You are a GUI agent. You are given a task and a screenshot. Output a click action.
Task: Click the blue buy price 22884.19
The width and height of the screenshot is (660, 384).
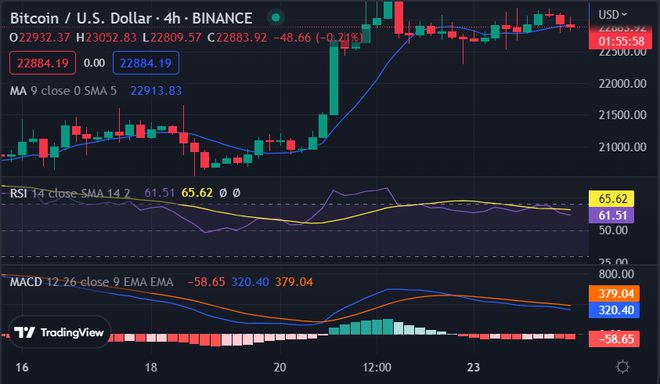(146, 63)
